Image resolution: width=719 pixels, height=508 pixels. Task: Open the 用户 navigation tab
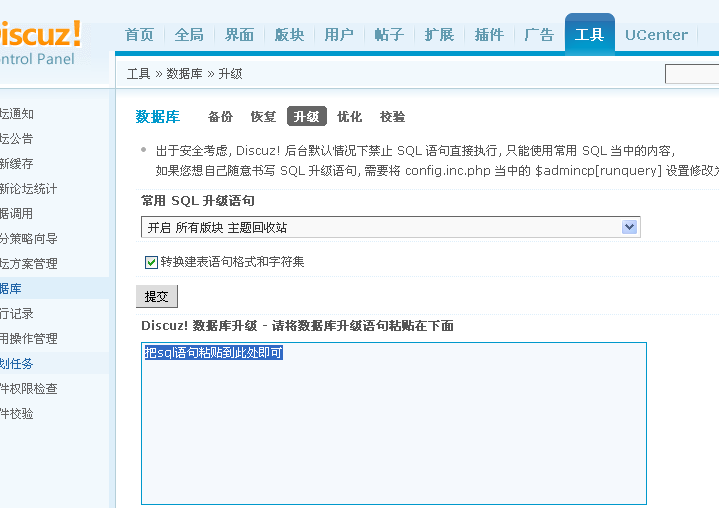coord(339,35)
